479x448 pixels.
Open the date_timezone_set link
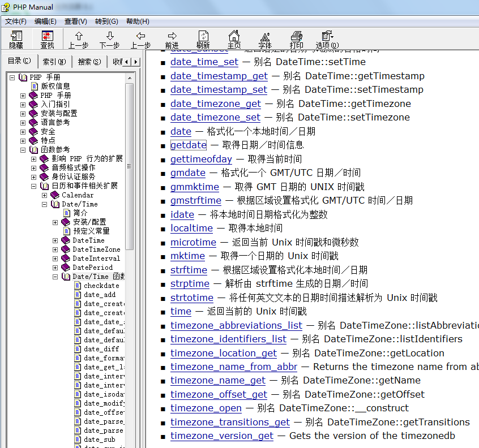point(215,117)
